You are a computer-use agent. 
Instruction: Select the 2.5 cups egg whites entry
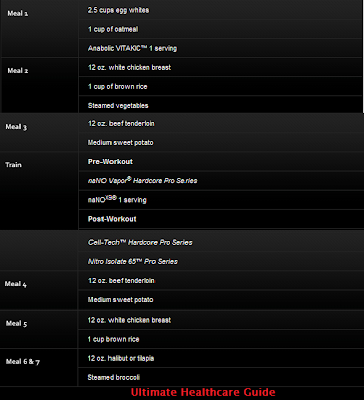click(118, 10)
